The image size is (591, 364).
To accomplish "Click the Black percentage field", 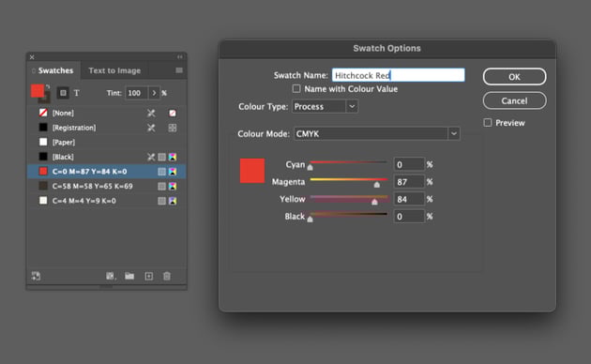I will (x=409, y=217).
